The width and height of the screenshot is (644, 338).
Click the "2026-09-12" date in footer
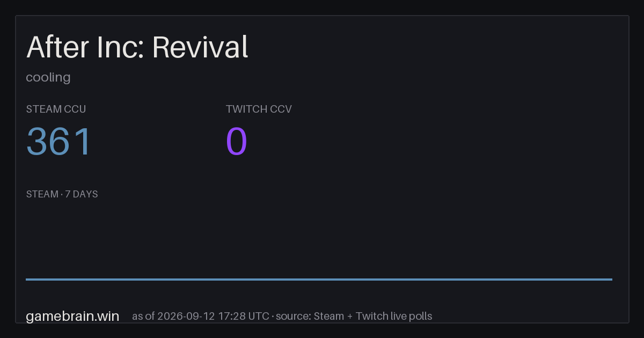[x=186, y=316]
